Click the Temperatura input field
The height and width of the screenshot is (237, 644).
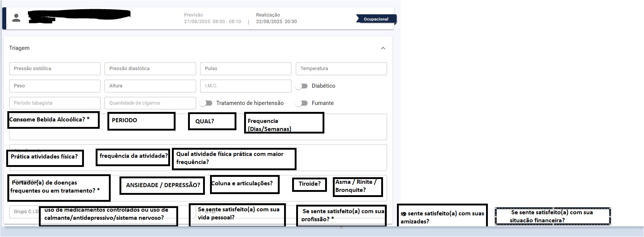tap(341, 69)
